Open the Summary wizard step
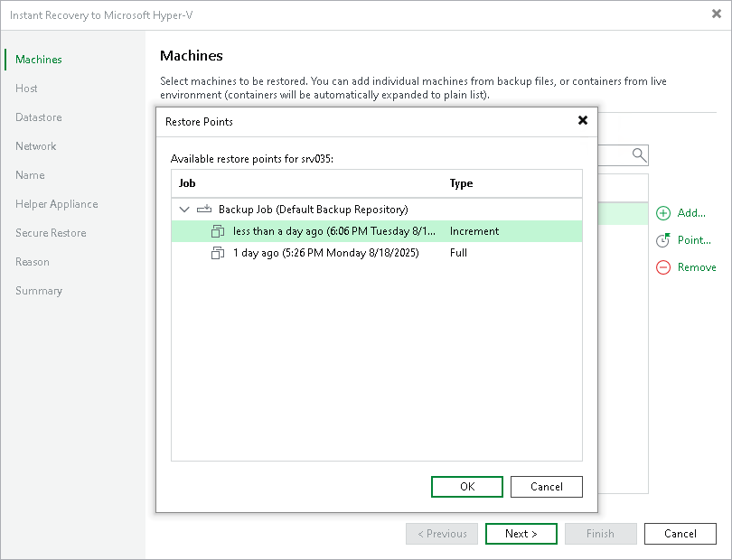 pyautogui.click(x=37, y=290)
